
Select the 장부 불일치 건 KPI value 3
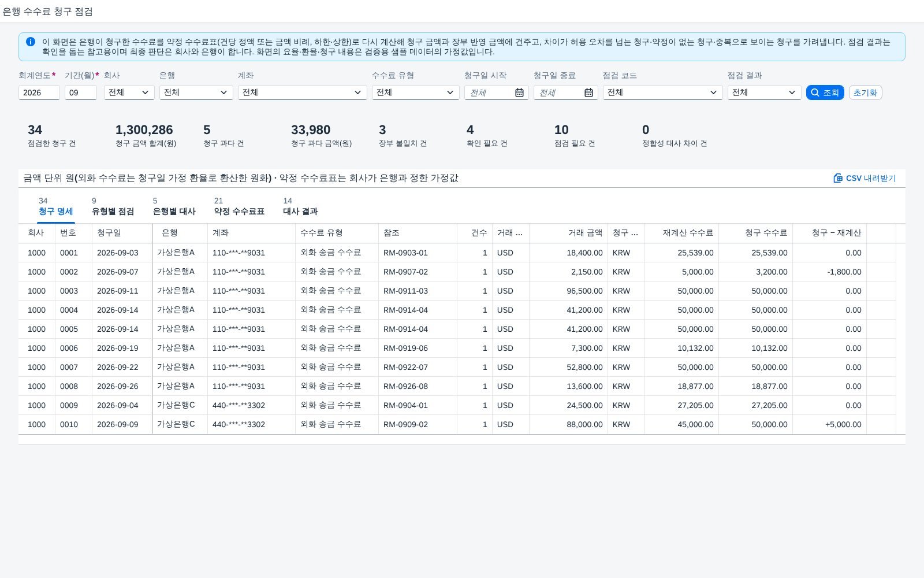click(382, 130)
